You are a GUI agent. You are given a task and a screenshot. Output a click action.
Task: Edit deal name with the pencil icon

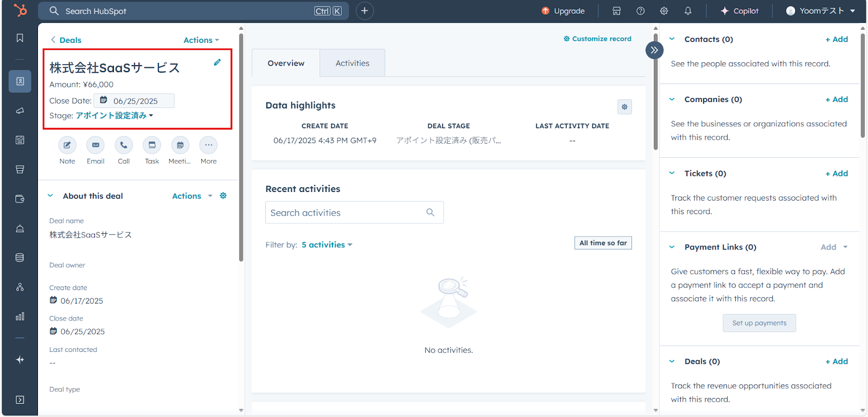[x=217, y=62]
